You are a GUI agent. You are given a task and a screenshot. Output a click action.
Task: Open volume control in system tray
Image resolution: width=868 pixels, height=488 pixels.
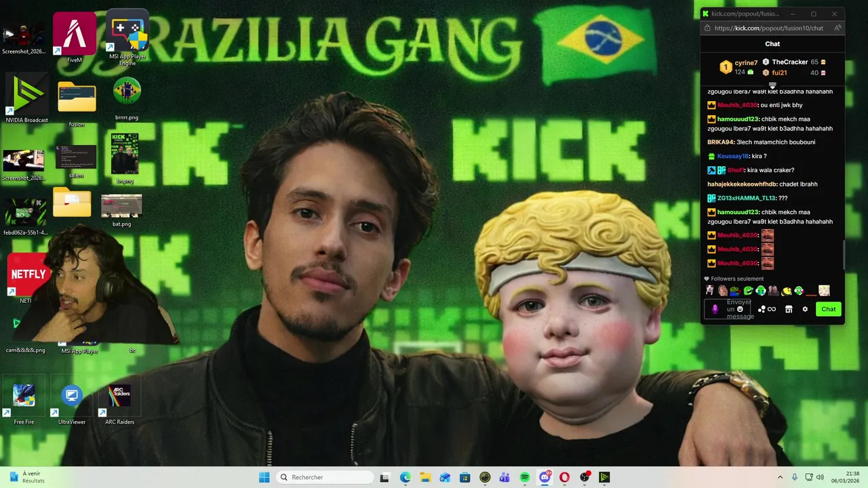[820, 477]
